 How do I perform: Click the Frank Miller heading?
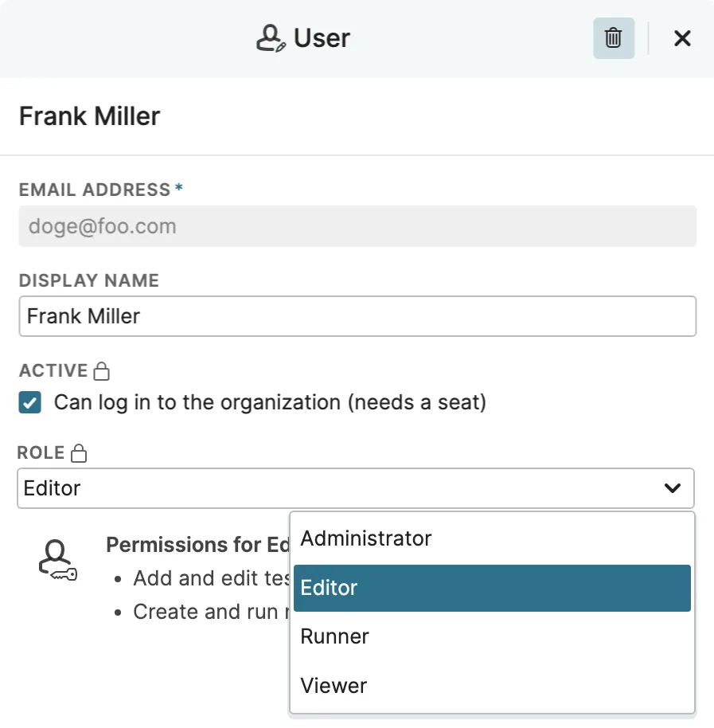89,116
